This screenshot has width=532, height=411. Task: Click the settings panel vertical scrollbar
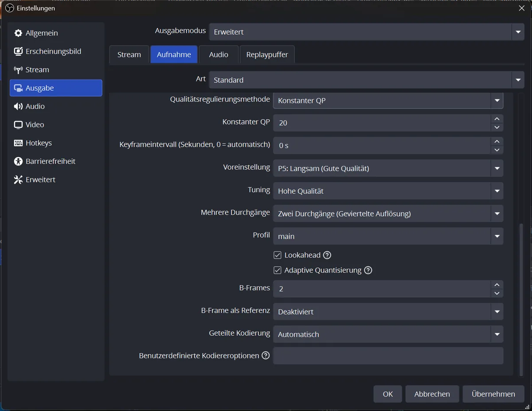(521, 299)
